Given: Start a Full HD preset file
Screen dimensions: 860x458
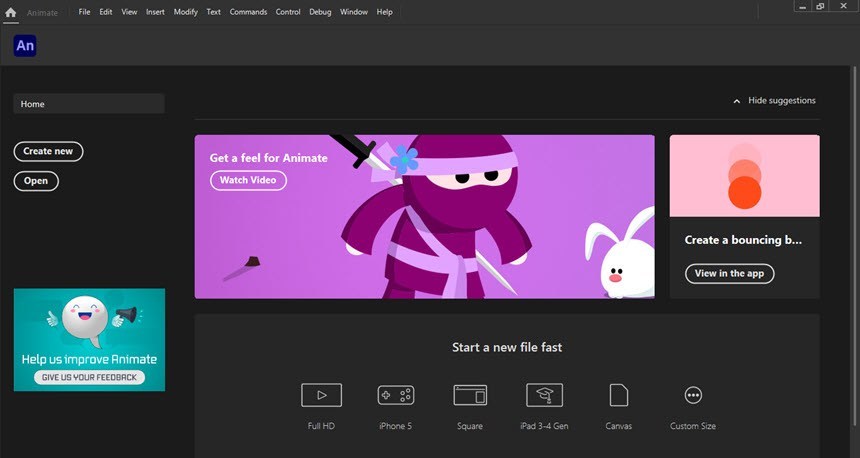Looking at the screenshot, I should [x=321, y=395].
